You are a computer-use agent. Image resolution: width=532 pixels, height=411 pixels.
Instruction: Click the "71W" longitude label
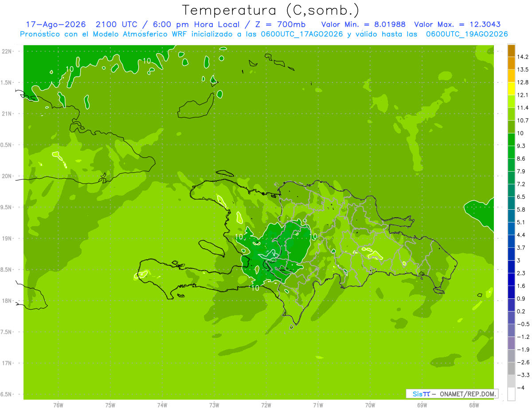click(x=318, y=405)
